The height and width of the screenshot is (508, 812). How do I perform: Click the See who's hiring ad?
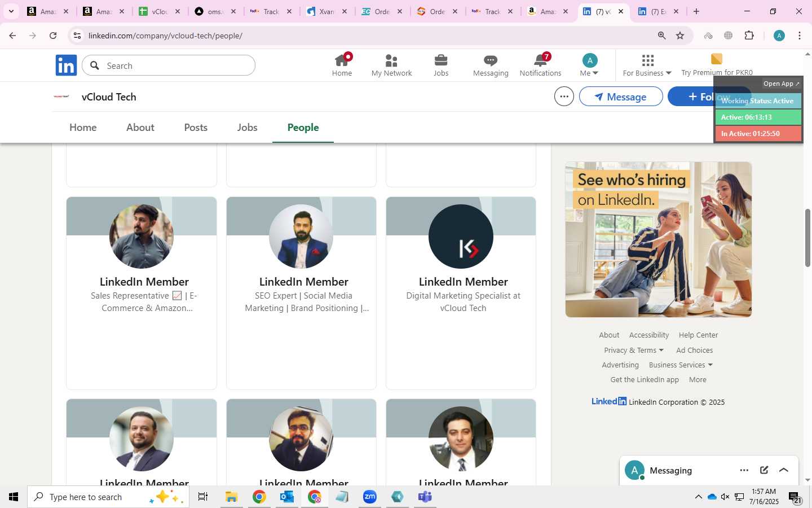[659, 239]
